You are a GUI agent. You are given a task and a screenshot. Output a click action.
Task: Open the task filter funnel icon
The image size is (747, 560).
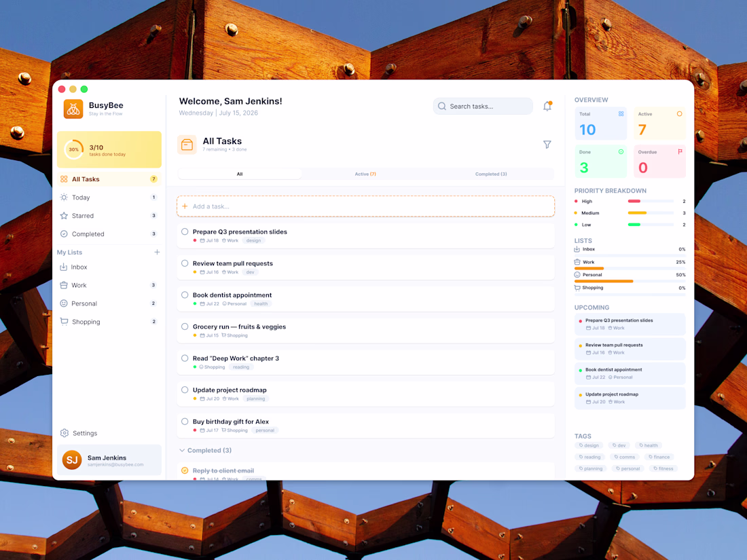pos(547,145)
